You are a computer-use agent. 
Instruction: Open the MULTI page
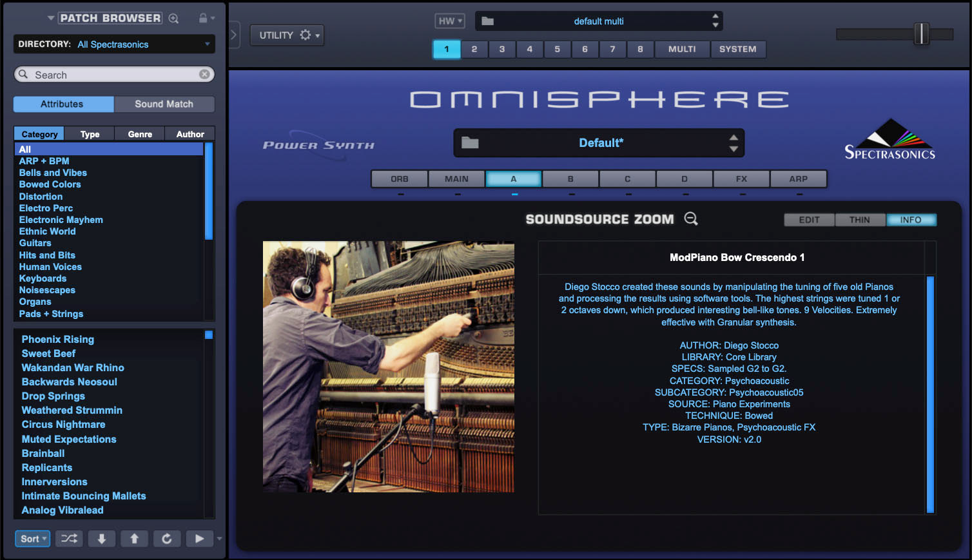click(x=682, y=49)
